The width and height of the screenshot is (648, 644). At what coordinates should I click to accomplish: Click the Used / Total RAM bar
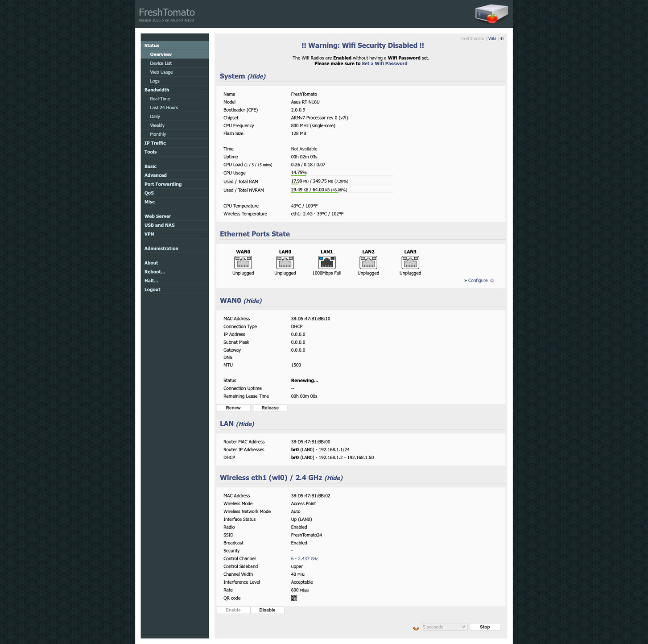point(342,182)
